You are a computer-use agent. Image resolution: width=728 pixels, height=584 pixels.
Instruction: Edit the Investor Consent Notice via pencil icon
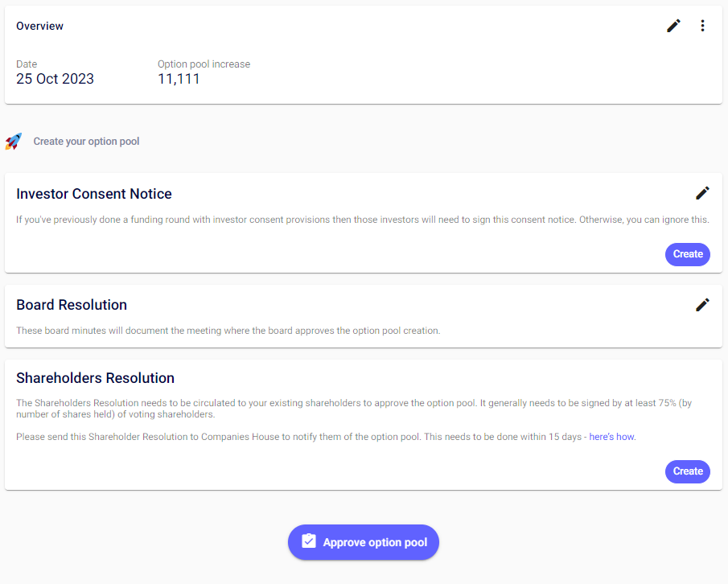coord(702,193)
